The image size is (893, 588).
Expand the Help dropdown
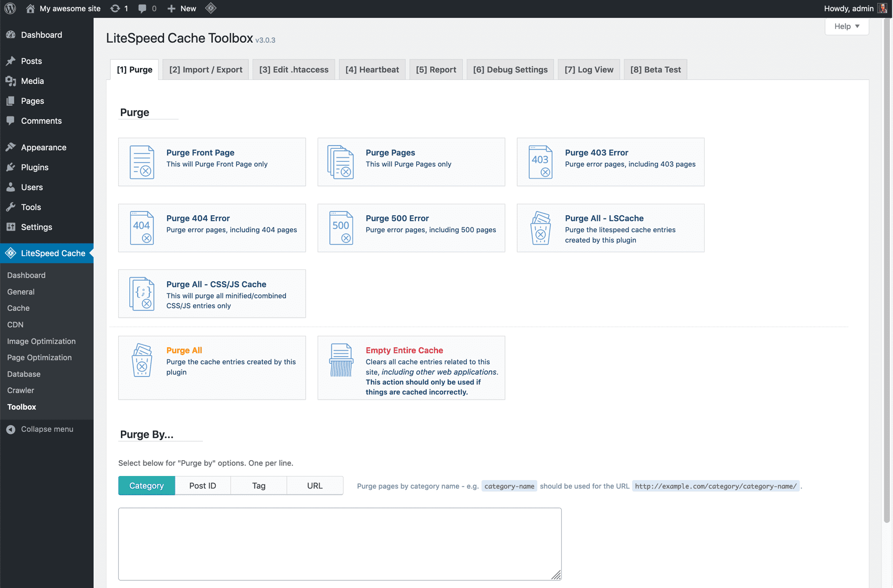pyautogui.click(x=846, y=26)
